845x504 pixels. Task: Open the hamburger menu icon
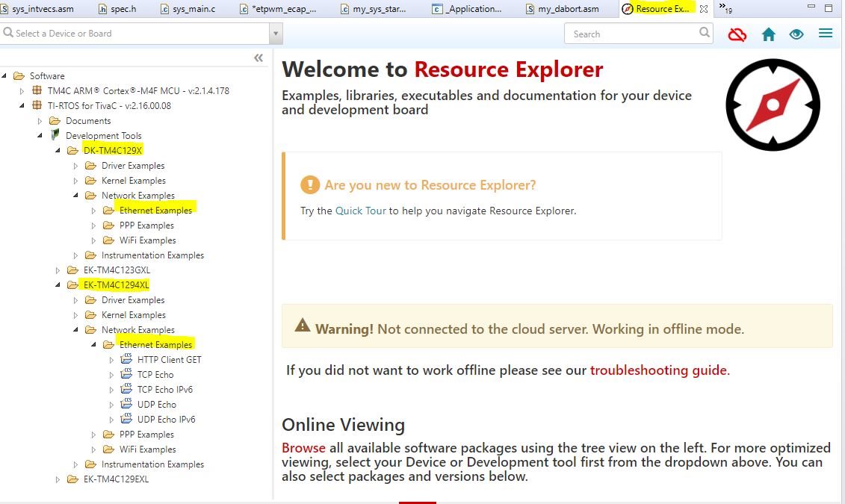click(x=825, y=34)
